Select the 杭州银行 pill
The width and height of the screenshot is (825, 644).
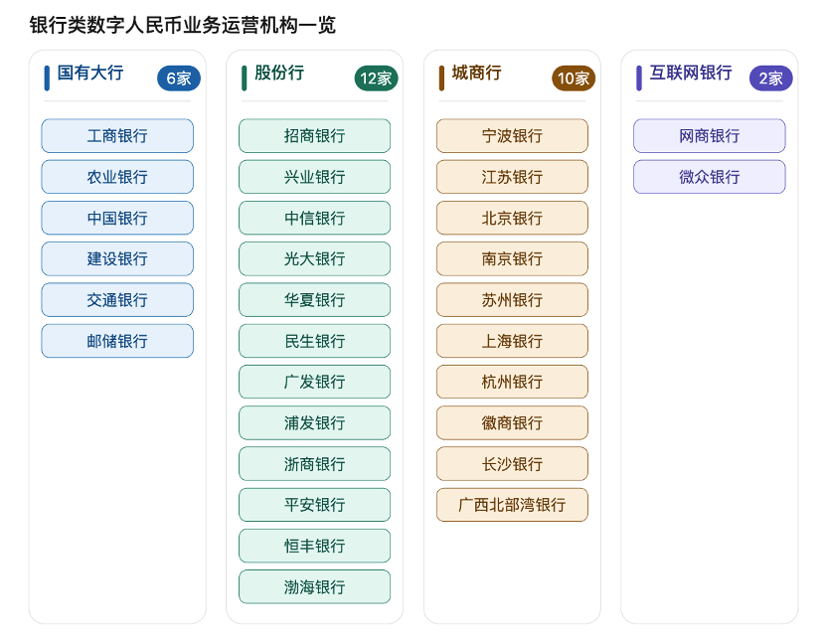click(512, 382)
